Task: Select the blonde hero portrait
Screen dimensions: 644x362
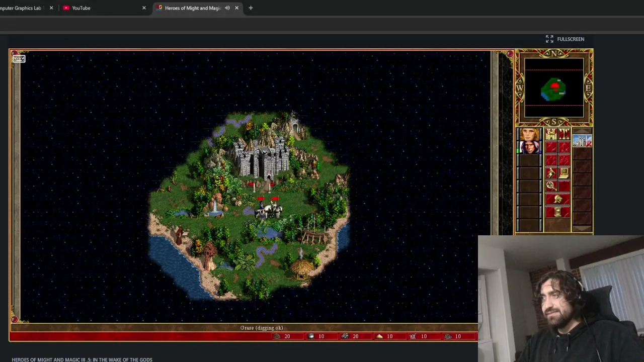Action: tap(529, 135)
